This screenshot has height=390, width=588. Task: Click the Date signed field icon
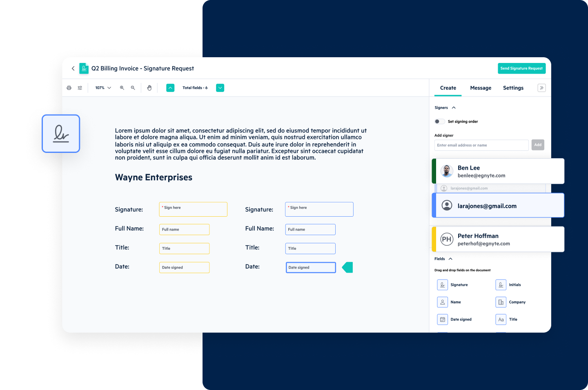point(442,319)
